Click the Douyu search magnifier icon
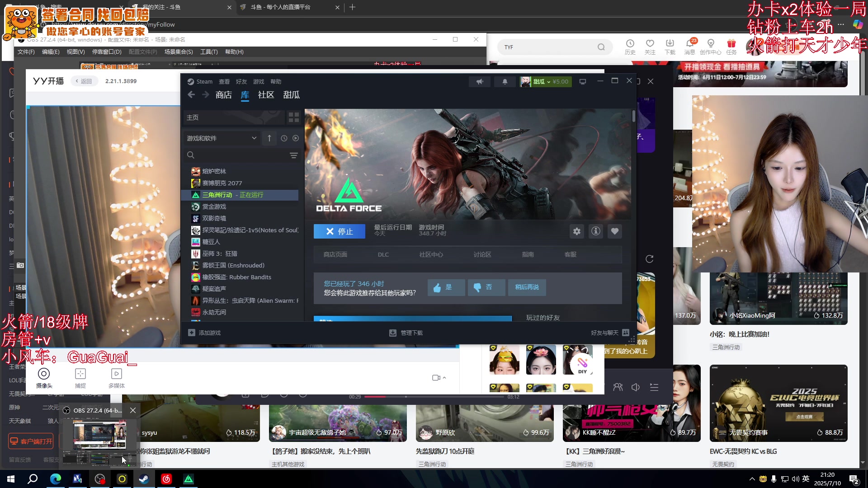The height and width of the screenshot is (488, 868). [601, 47]
